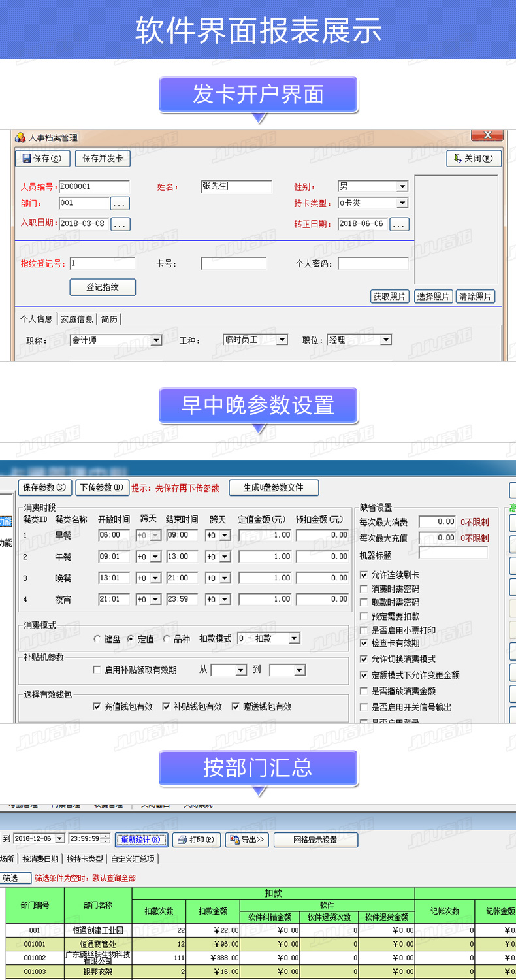Switch to the by consumption date tab
Viewport: 516px width, 980px height.
40,858
